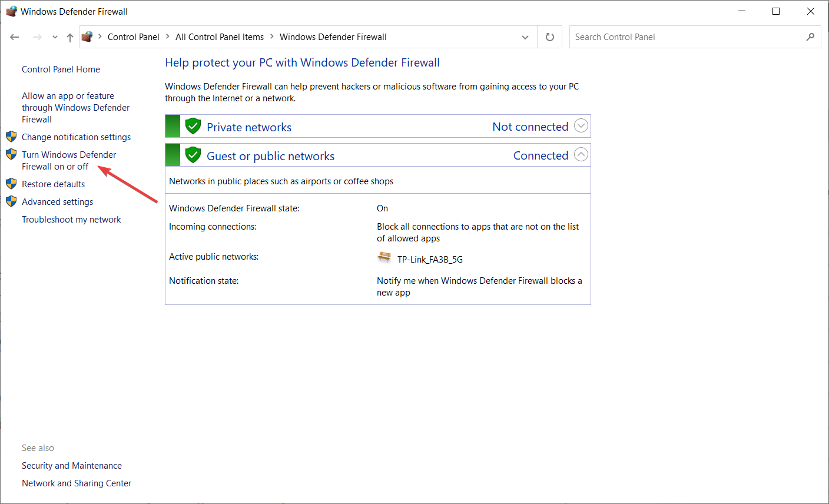
Task: Collapse the Guest or public networks chevron
Action: 581,154
